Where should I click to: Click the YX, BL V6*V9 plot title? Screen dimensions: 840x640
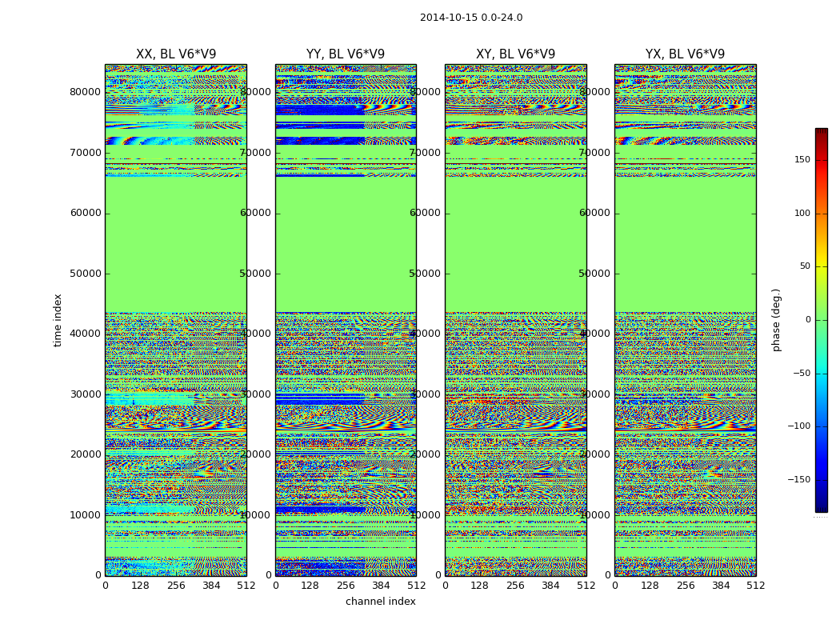(685, 54)
